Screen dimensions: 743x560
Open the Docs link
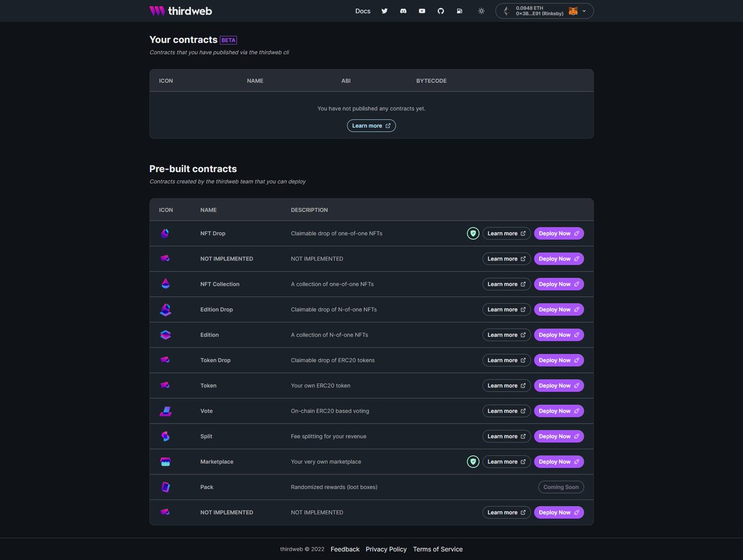pos(363,11)
